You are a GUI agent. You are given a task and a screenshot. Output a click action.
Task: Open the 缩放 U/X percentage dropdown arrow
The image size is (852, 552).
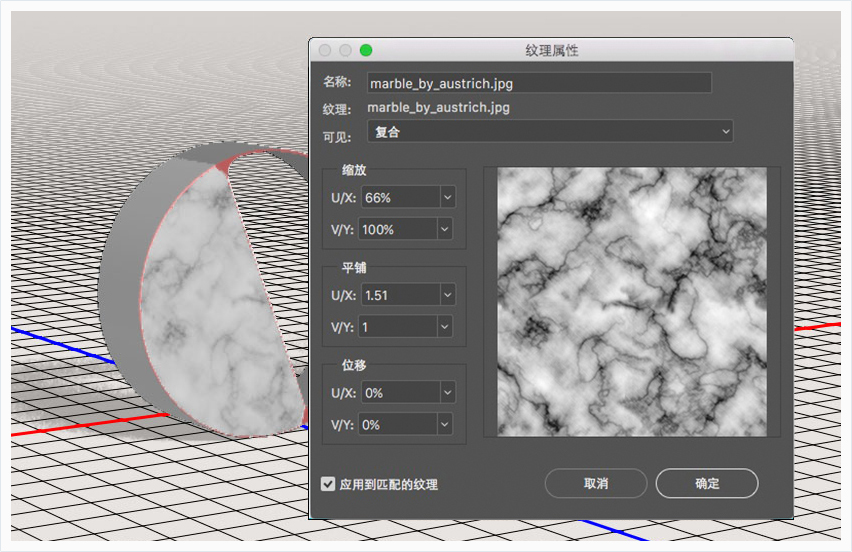(x=448, y=197)
